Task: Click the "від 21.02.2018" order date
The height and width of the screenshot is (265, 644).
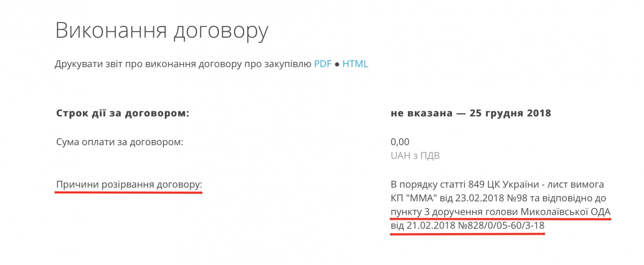Action: tap(418, 226)
